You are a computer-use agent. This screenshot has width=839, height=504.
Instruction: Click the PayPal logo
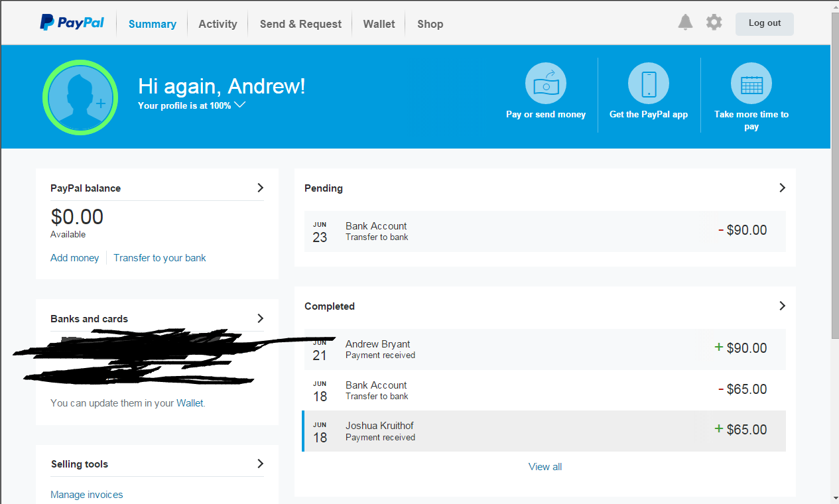click(72, 23)
